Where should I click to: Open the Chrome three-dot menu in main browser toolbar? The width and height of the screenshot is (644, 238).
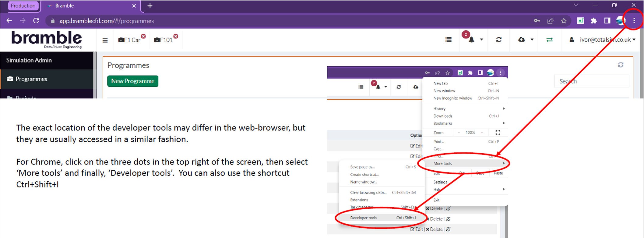tap(634, 21)
